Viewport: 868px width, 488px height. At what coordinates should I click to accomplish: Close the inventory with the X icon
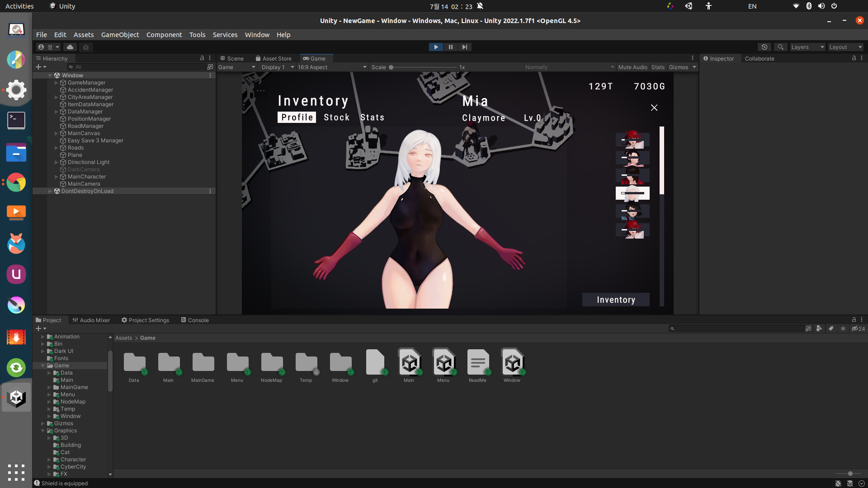[654, 108]
